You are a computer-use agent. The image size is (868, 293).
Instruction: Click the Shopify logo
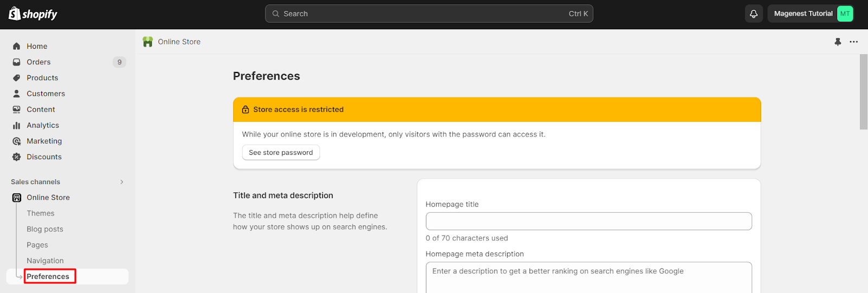coord(33,14)
